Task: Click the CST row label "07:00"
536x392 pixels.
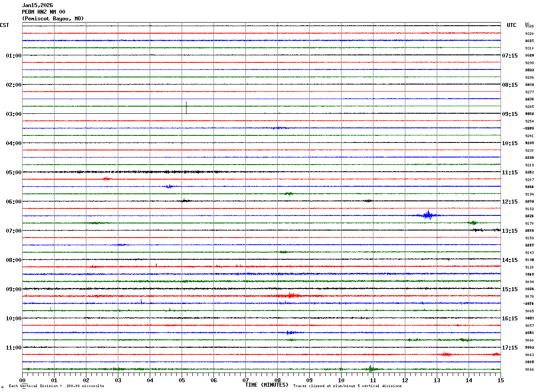Action: (14, 231)
